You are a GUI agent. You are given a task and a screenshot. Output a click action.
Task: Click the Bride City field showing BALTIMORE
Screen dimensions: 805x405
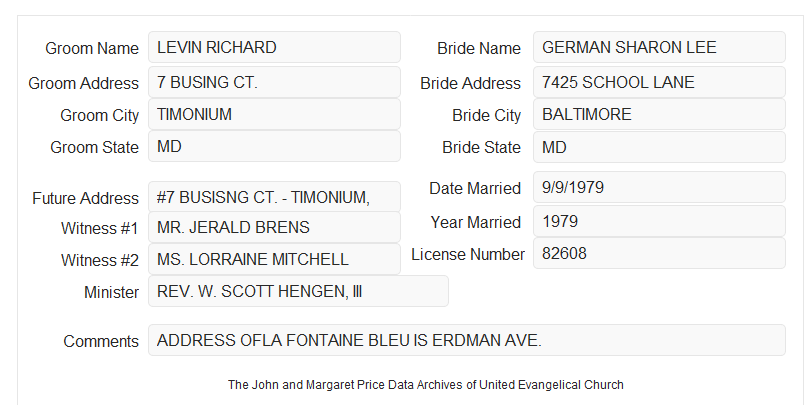(x=659, y=114)
